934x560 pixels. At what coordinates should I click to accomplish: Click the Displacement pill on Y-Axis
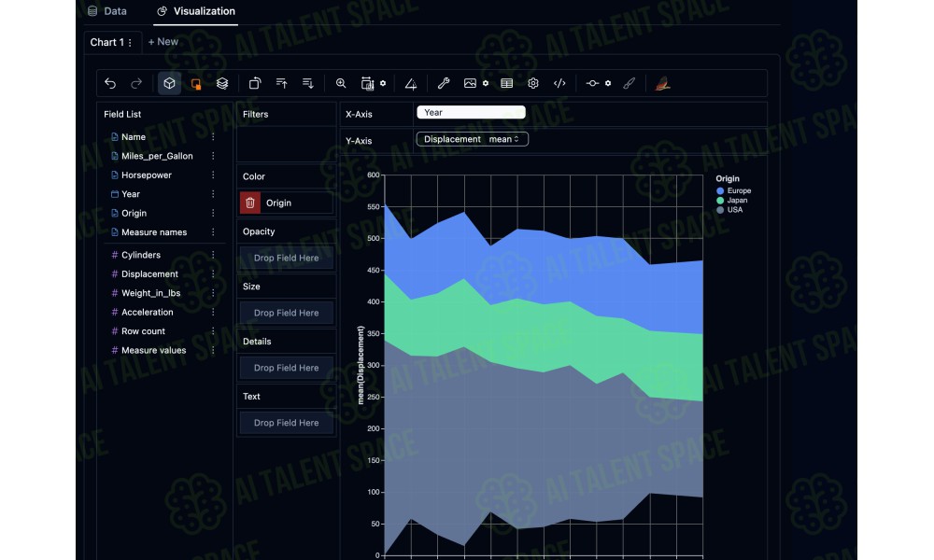[x=472, y=139]
